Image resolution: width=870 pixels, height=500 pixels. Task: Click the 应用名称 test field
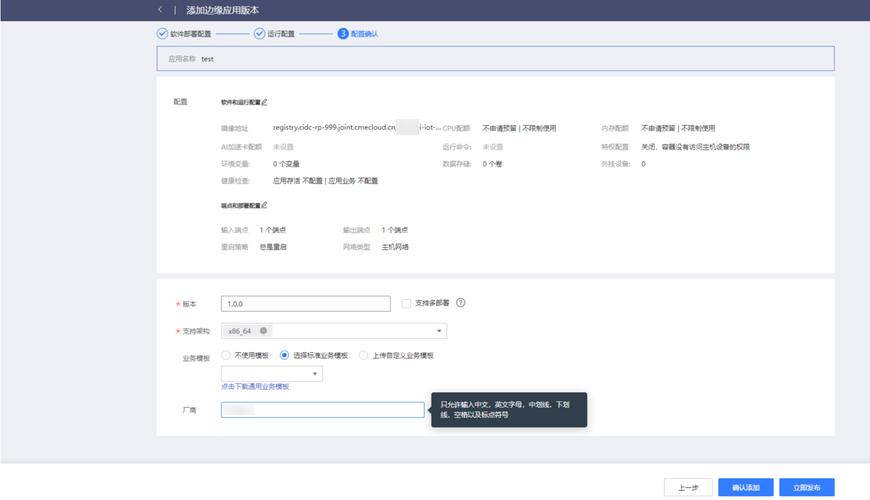click(495, 59)
